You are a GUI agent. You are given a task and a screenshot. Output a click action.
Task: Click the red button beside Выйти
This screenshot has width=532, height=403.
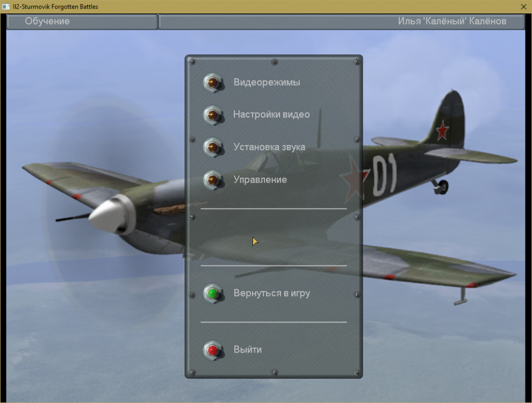213,350
